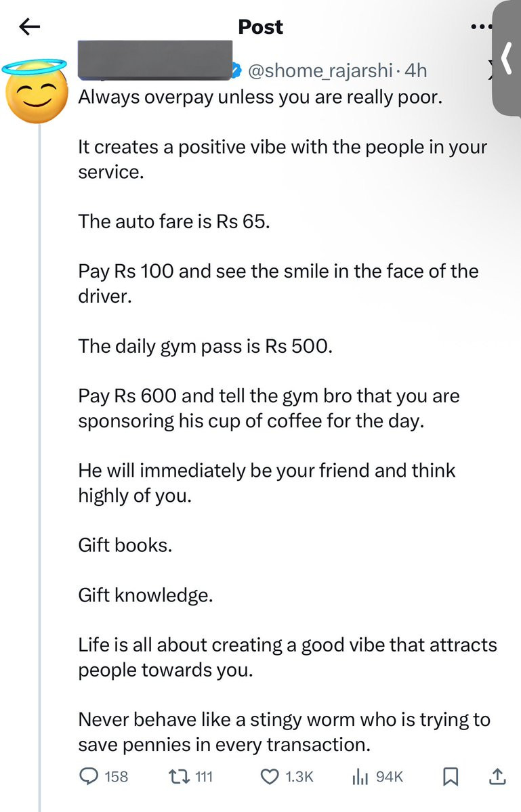Screen dimensions: 521x812
Task: Like the post with the heart
Action: tap(269, 776)
